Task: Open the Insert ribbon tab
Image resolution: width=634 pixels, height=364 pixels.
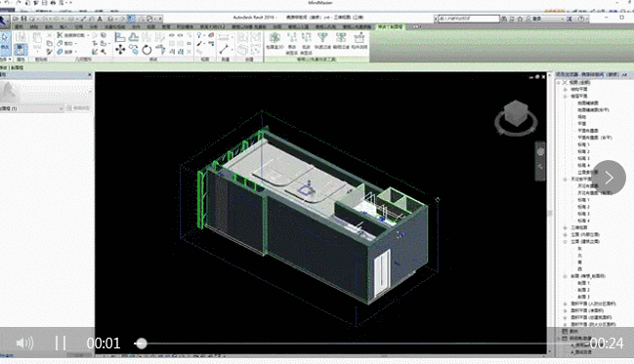Action: coord(63,26)
